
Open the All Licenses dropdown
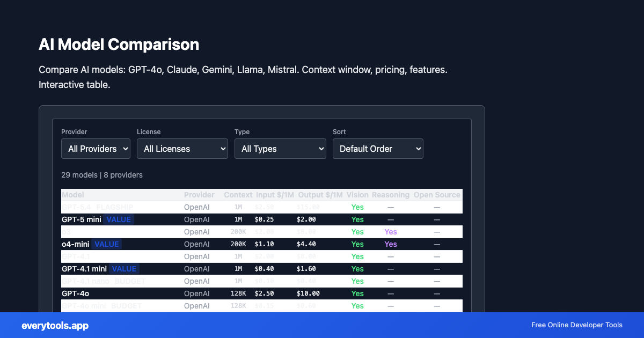182,149
